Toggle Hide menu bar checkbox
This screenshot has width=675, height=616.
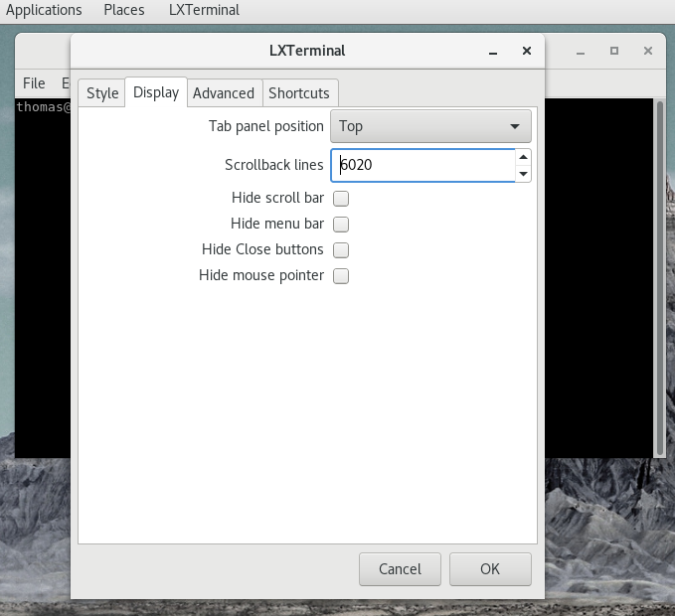tap(341, 225)
